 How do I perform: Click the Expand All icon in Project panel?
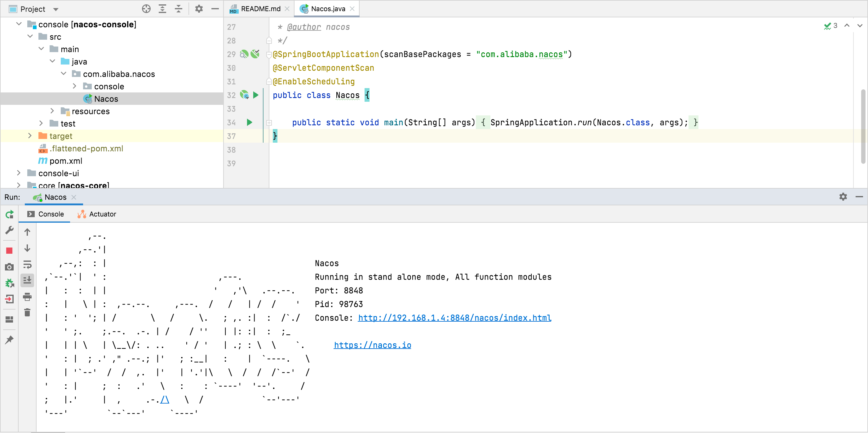pos(162,9)
